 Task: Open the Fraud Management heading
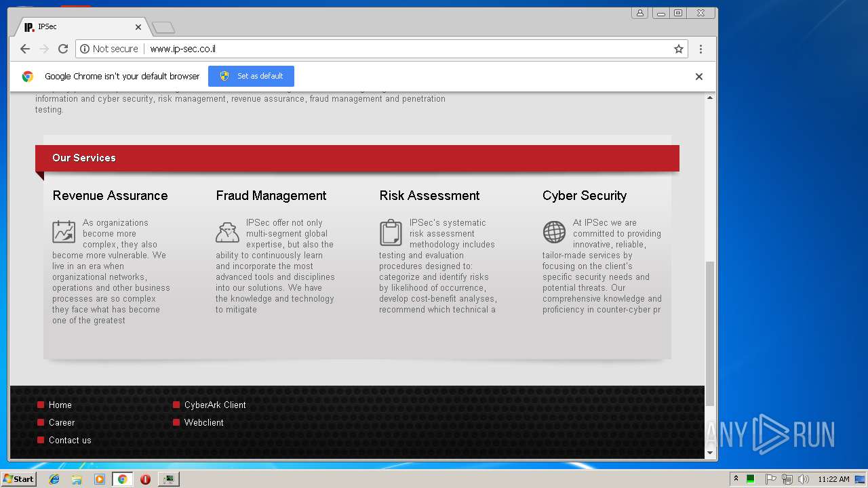point(271,196)
